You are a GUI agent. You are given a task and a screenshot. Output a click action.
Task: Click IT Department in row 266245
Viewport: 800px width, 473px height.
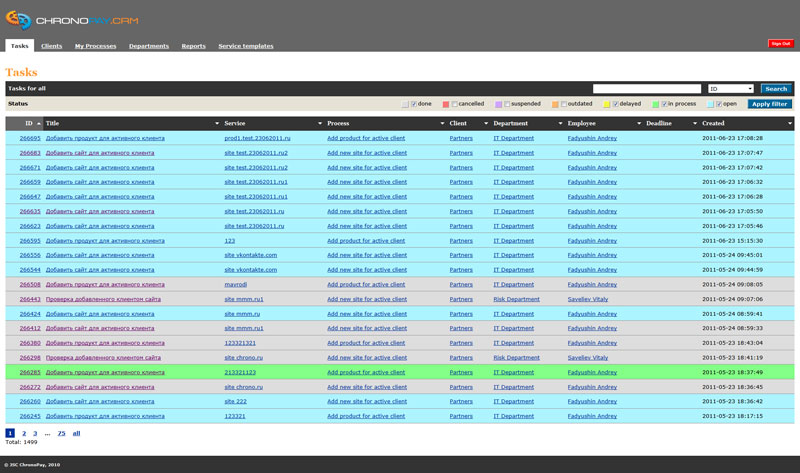pos(513,416)
